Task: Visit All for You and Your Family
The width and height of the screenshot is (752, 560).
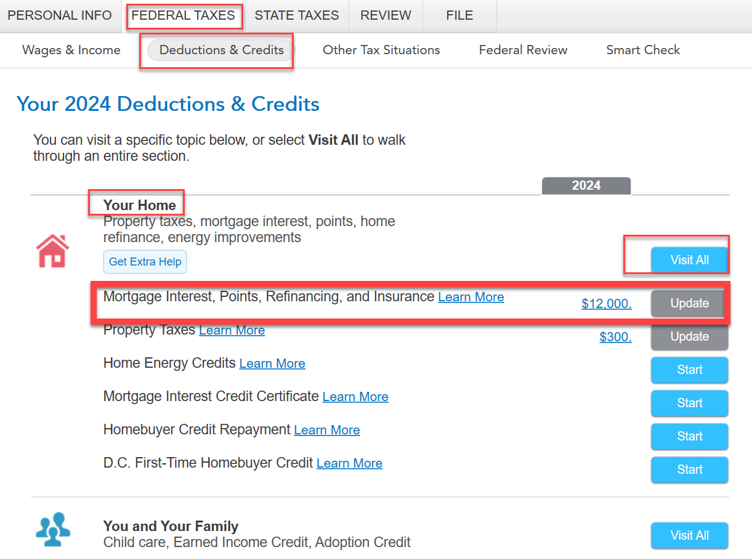Action: coord(690,535)
